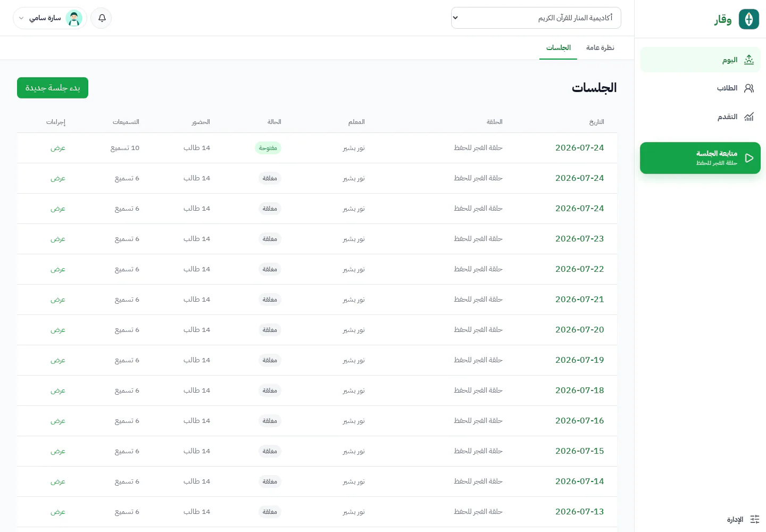The width and height of the screenshot is (766, 532).
Task: Click the sunrise icon beside اليوم
Action: (x=749, y=60)
